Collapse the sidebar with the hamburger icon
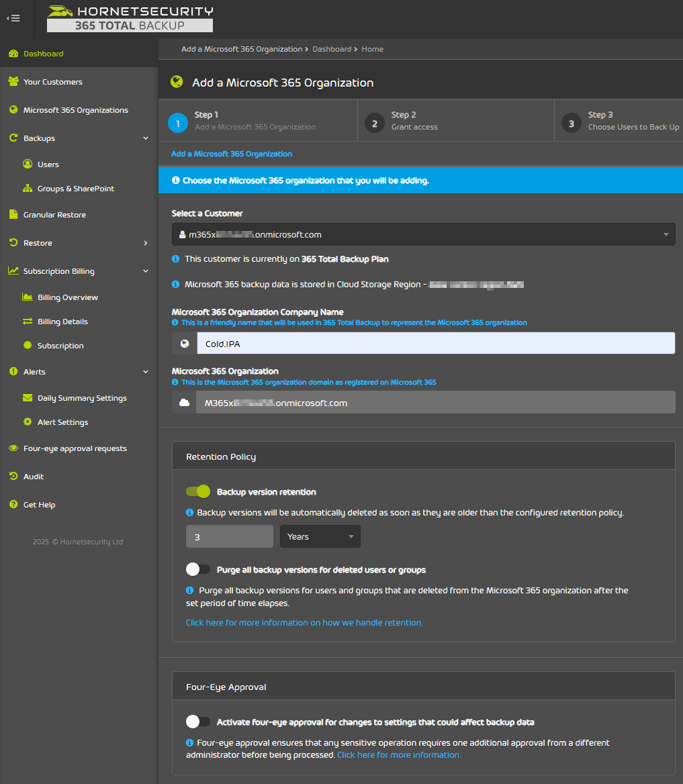The width and height of the screenshot is (683, 784). 13,19
